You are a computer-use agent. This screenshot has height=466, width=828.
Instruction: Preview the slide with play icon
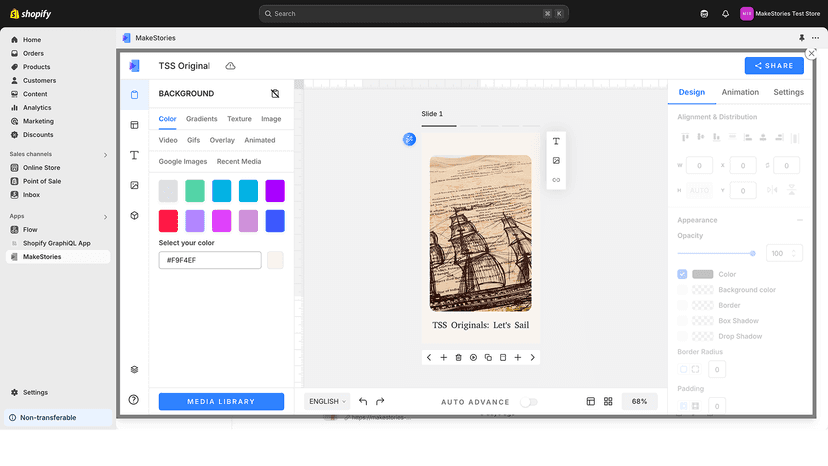(473, 358)
